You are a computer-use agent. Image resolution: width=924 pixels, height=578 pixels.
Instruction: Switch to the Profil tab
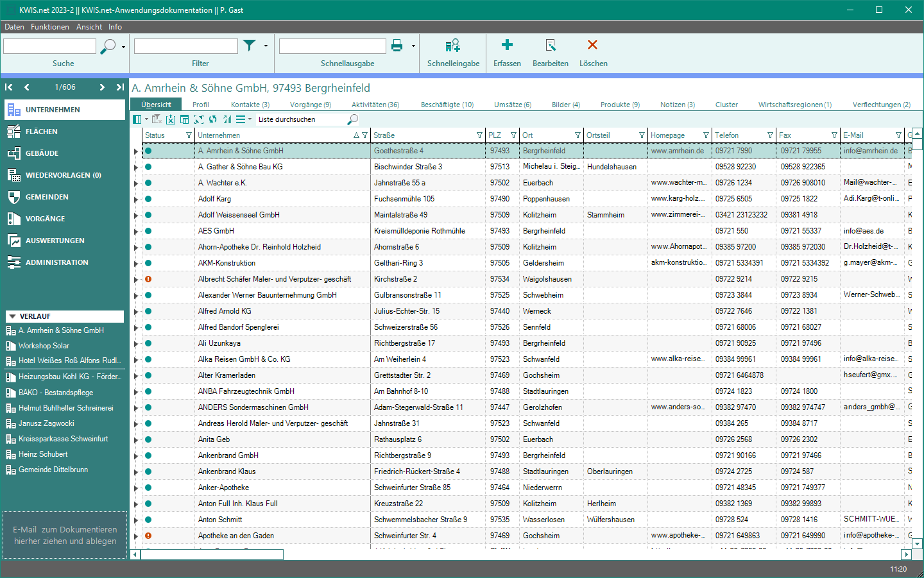(201, 105)
